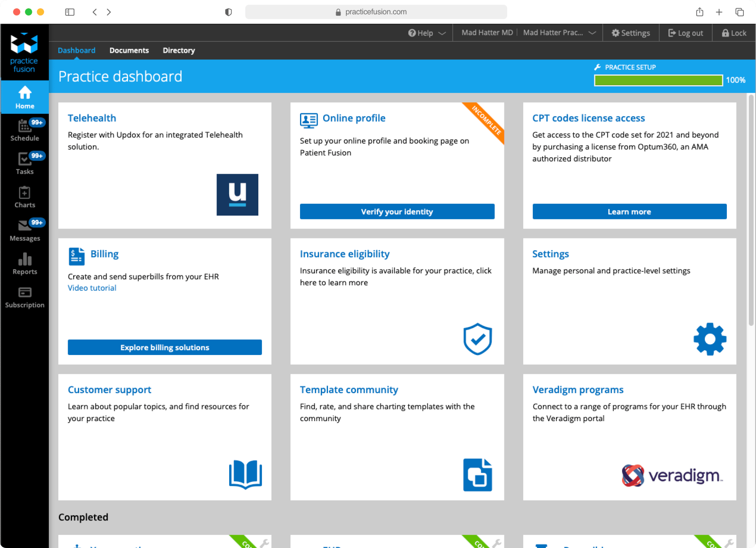Screen dimensions: 756x548
Task: Click Log out in top bar
Action: (x=686, y=33)
